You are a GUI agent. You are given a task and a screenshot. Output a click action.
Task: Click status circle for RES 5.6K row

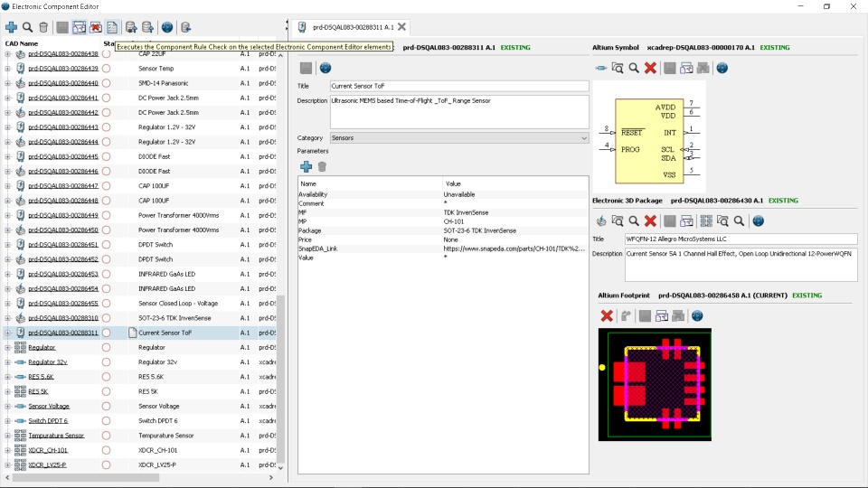(x=107, y=377)
